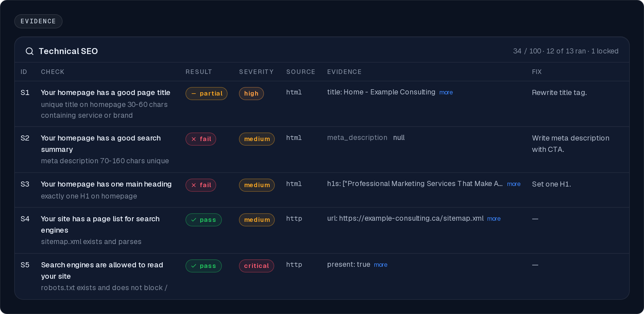Select the Rewrite title tag fix
The height and width of the screenshot is (314, 644).
click(x=560, y=93)
